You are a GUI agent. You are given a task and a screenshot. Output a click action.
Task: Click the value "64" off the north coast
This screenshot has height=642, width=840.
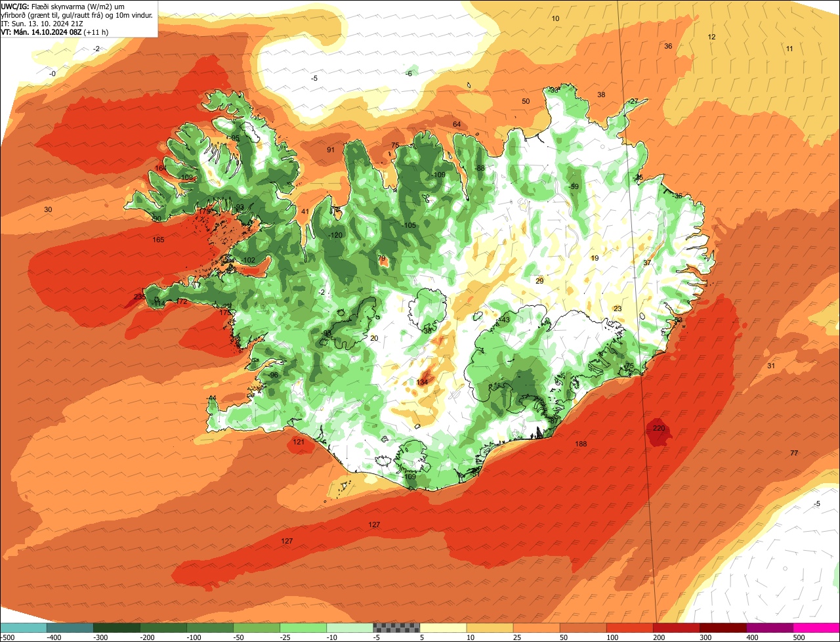tap(457, 124)
